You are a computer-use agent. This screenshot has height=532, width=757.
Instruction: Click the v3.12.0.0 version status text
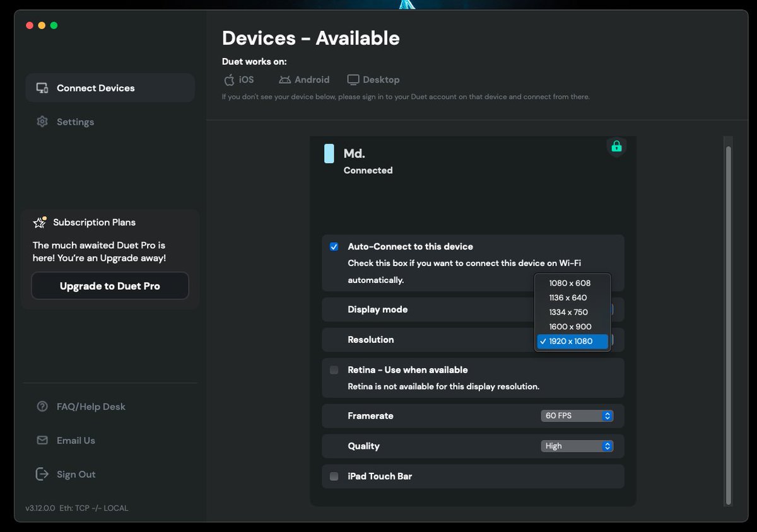77,508
